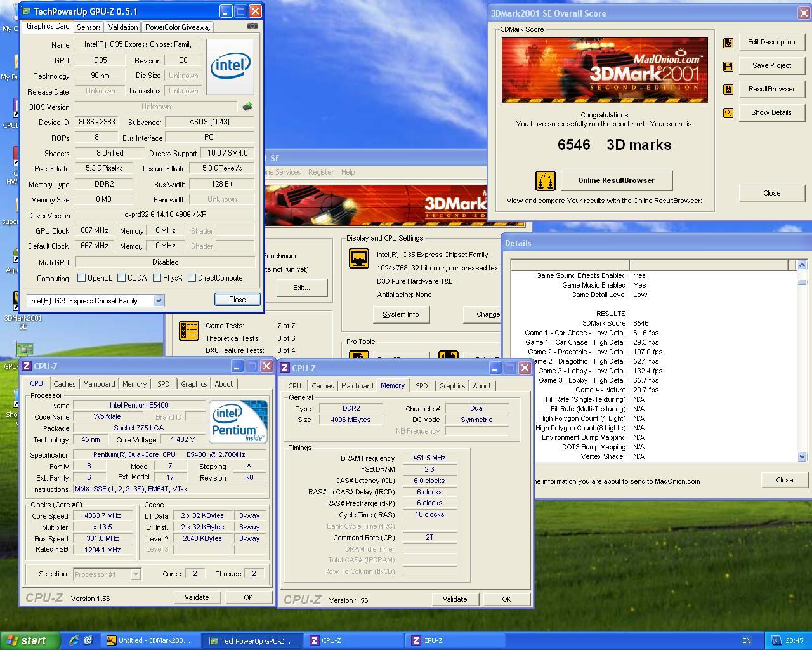Switch to Untitled - 3DMark2001 taskbar item
This screenshot has width=812, height=650.
151,640
